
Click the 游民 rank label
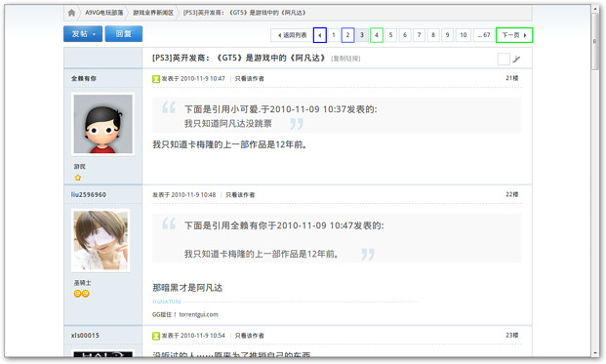pyautogui.click(x=80, y=167)
